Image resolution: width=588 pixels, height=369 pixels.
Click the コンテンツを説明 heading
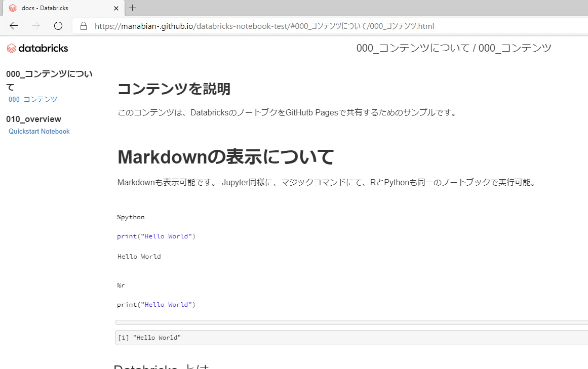174,89
